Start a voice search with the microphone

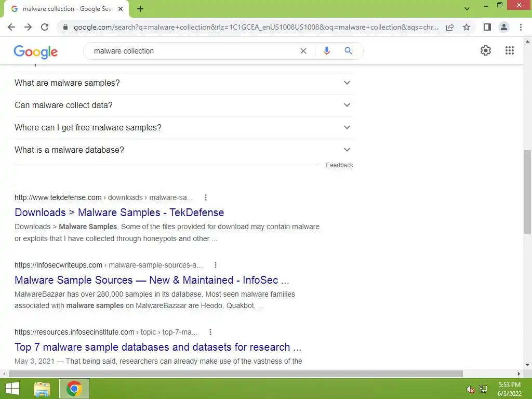click(326, 51)
